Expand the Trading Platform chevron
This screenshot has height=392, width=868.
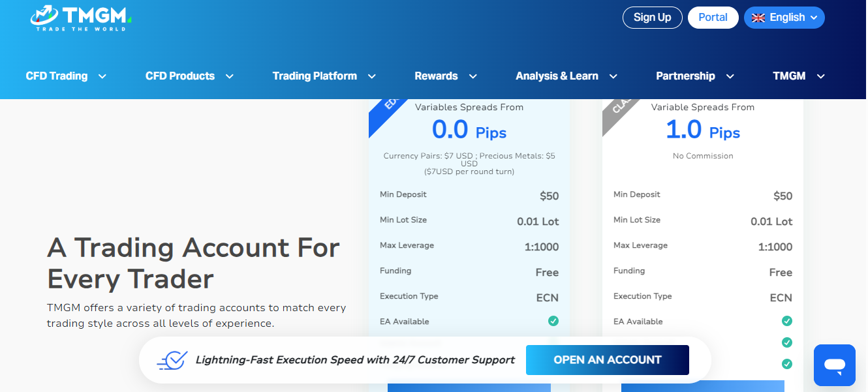click(x=372, y=76)
